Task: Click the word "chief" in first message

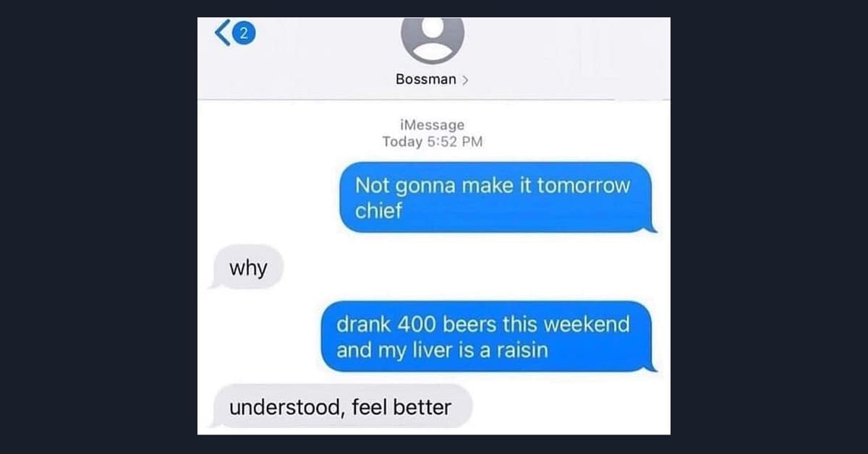Action: (x=378, y=211)
